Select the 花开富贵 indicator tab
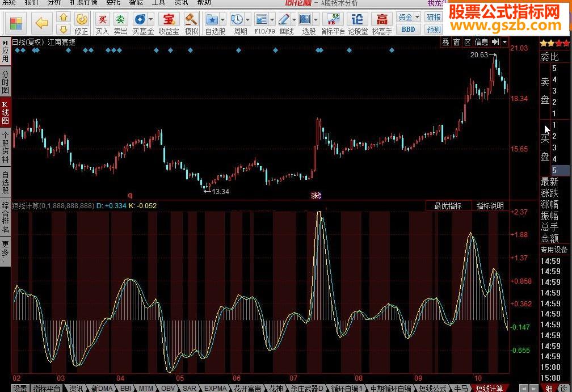The width and height of the screenshot is (572, 392). coord(247,388)
